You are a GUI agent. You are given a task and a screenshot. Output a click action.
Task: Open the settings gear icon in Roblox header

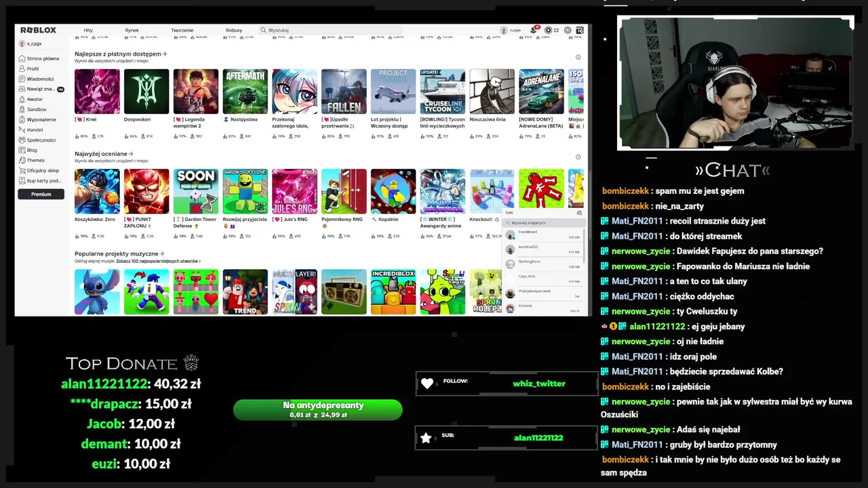click(568, 30)
